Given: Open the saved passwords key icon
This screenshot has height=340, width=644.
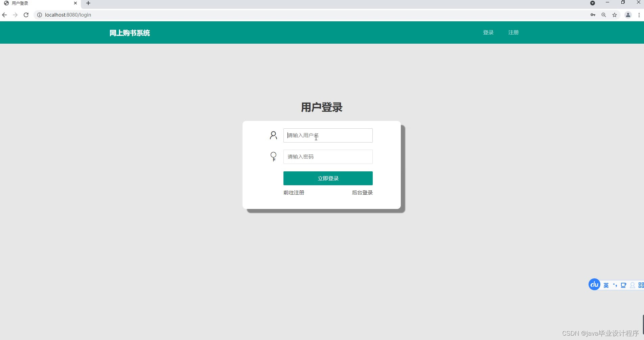Looking at the screenshot, I should [x=593, y=15].
